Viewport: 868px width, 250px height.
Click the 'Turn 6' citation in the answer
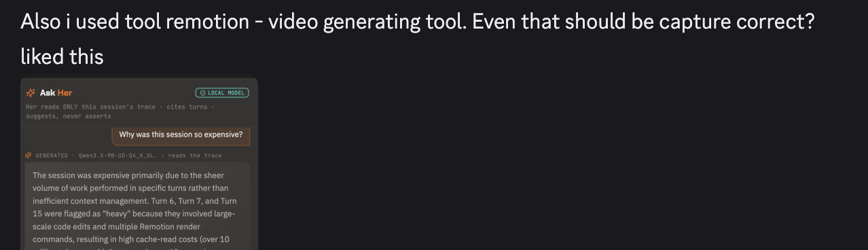click(x=164, y=202)
